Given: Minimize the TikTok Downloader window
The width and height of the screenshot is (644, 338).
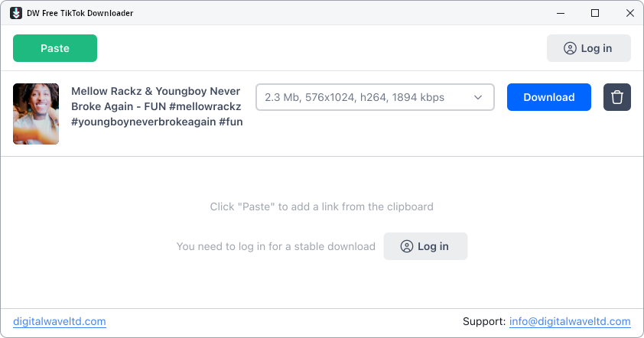Looking at the screenshot, I should click(559, 13).
